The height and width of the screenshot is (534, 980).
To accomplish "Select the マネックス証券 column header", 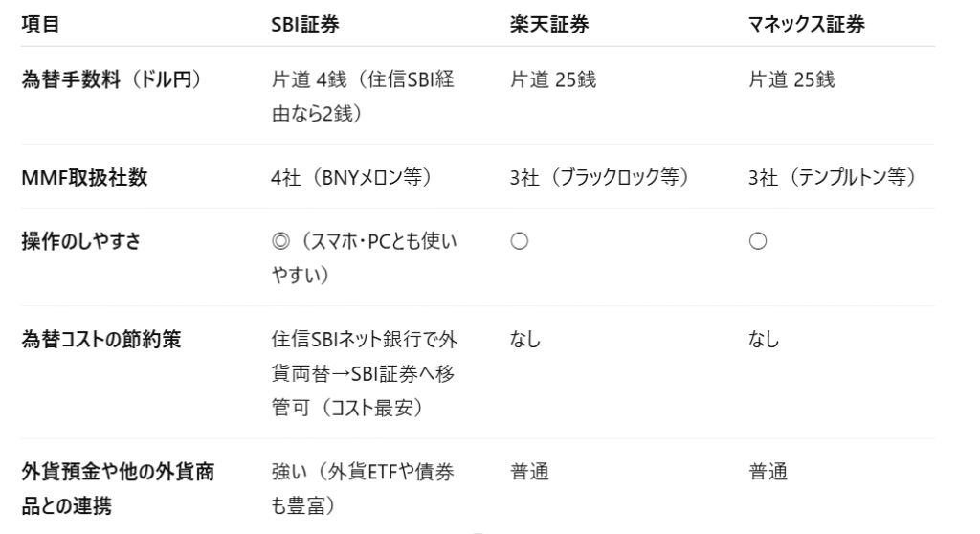I will tap(806, 24).
